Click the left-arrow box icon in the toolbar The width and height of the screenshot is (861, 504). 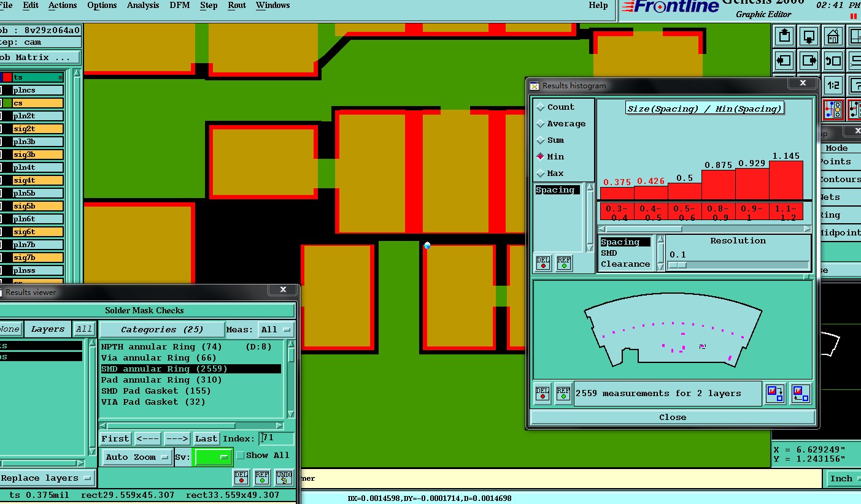tap(785, 60)
